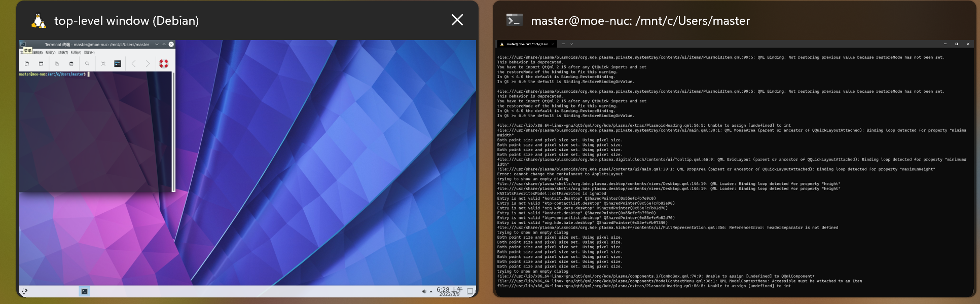This screenshot has height=304, width=980.
Task: Open the 终端(T) menu in Debian terminal
Action: (x=63, y=52)
